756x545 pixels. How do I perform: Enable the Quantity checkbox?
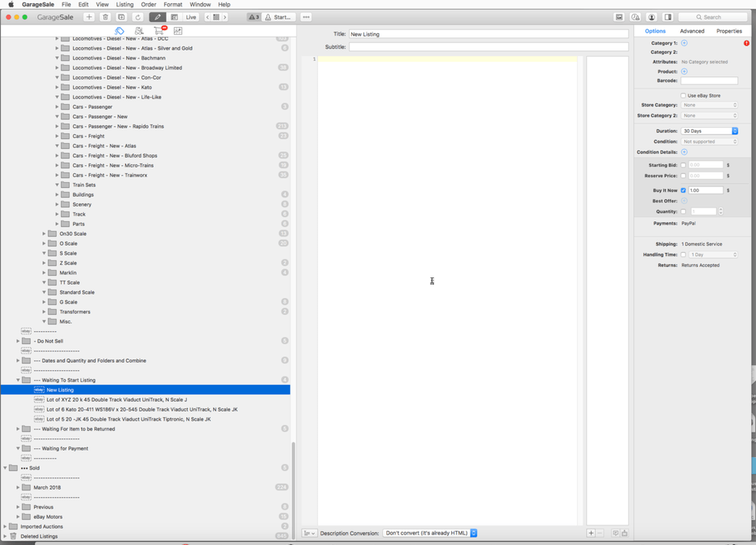pyautogui.click(x=683, y=211)
